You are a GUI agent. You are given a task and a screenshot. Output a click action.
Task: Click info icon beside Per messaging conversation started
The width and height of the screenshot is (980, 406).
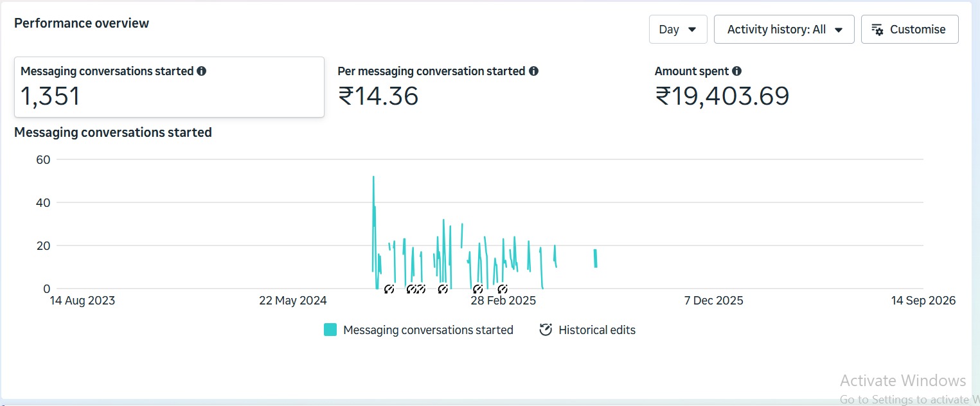tap(533, 71)
